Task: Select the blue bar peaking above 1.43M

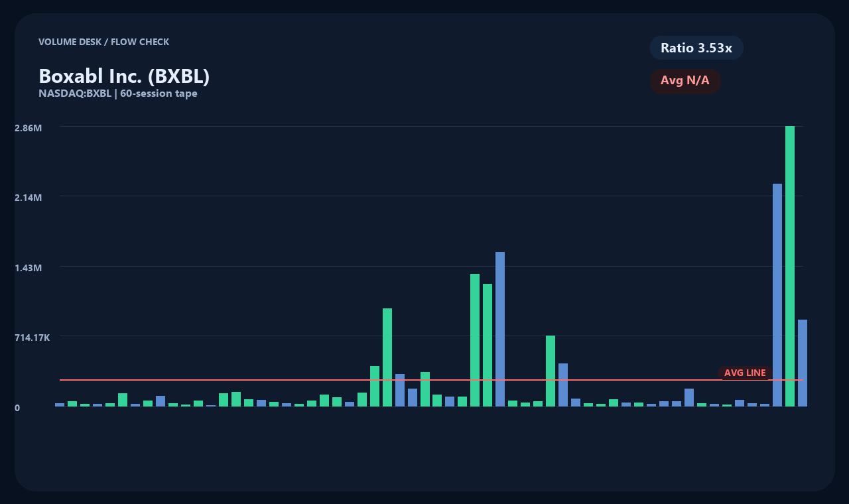Action: click(x=500, y=329)
